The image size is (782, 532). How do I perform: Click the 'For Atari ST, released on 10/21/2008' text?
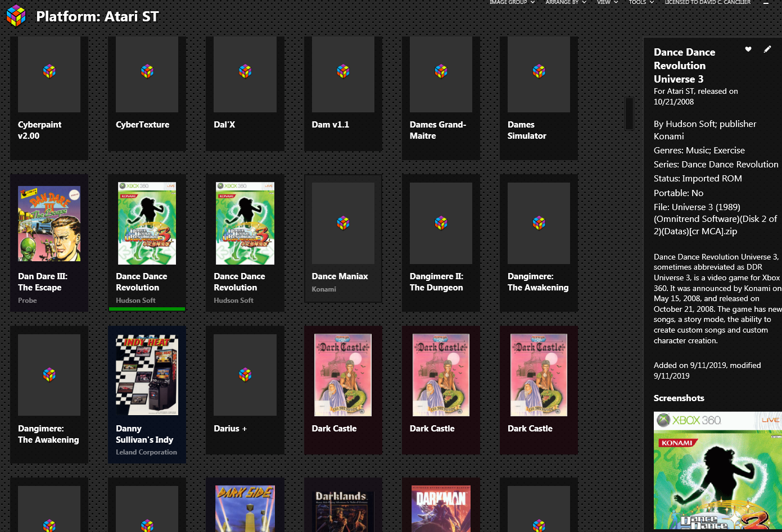(696, 97)
